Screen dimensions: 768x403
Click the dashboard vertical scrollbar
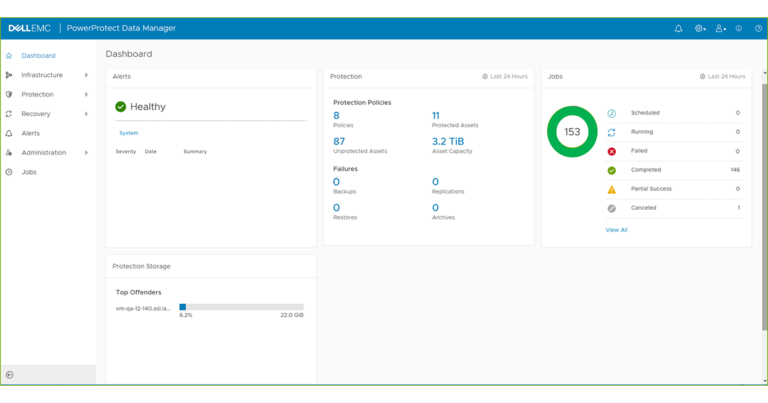point(765,207)
